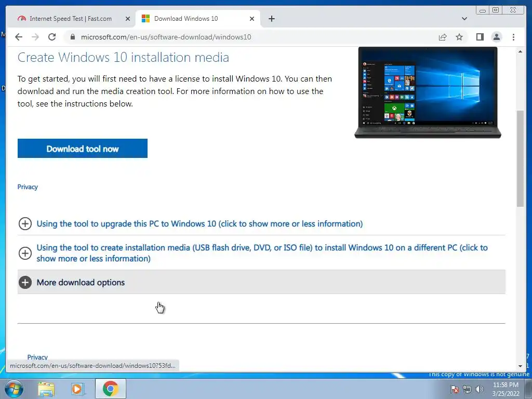
Task: Open the Windows Start menu
Action: coord(14,389)
